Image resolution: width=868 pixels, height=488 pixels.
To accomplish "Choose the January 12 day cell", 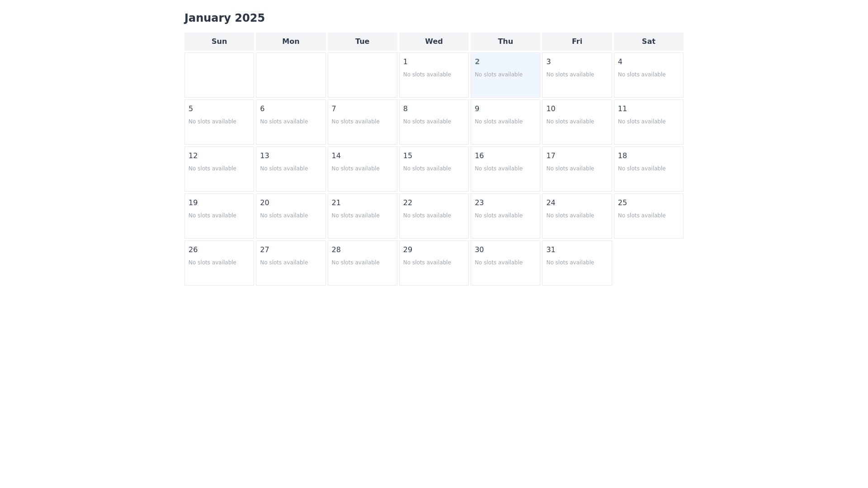I will click(219, 169).
